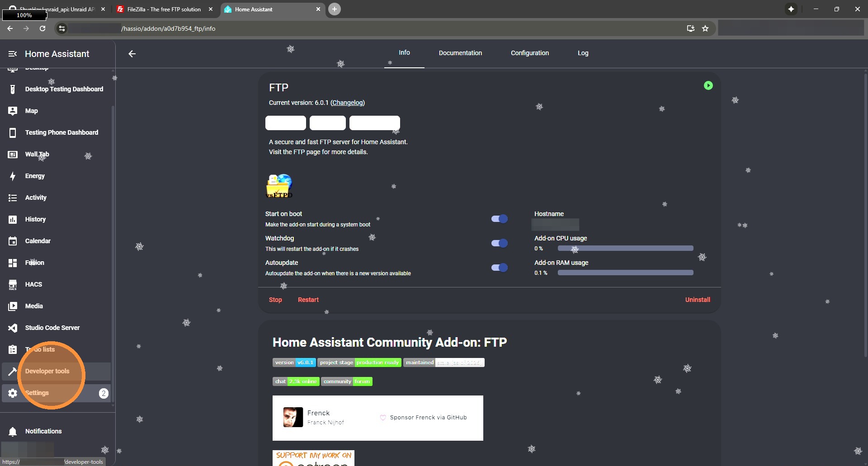Click Sponsor Frenck via GitHub
Screen dimensions: 868x466
click(x=423, y=418)
